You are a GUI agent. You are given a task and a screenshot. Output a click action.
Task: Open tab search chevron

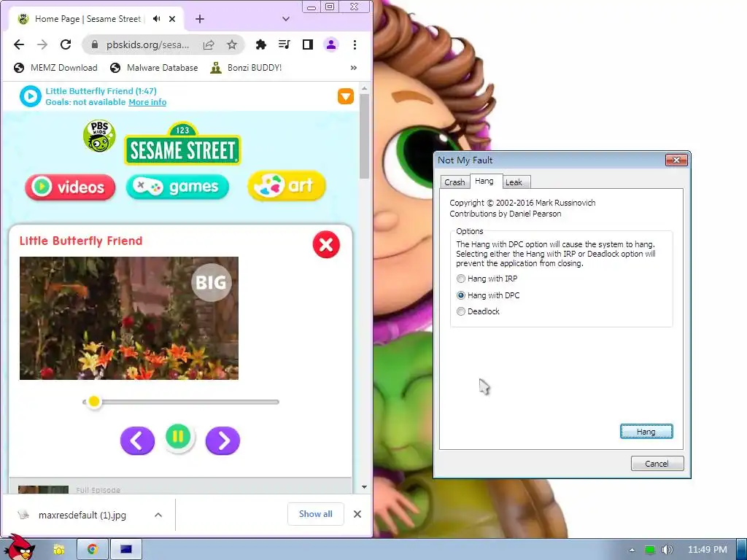tap(286, 19)
